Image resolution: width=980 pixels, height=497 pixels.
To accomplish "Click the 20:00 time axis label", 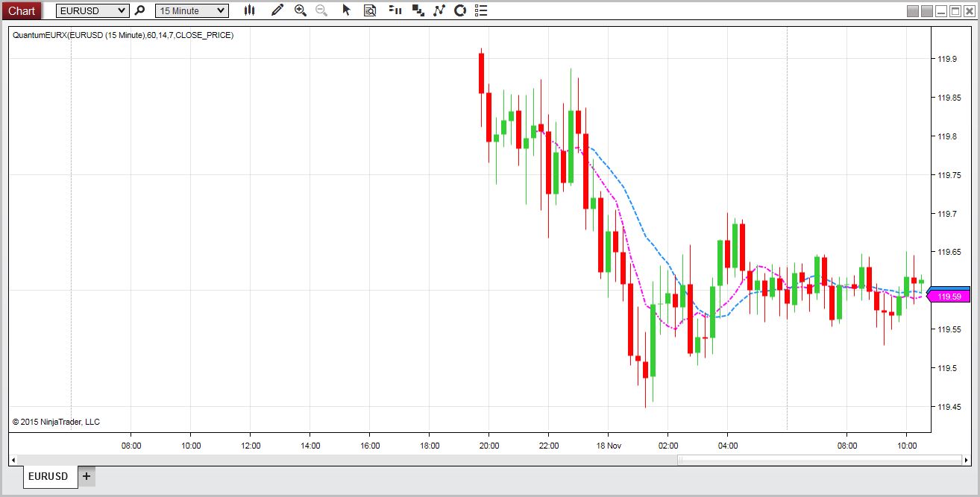I will pyautogui.click(x=489, y=446).
